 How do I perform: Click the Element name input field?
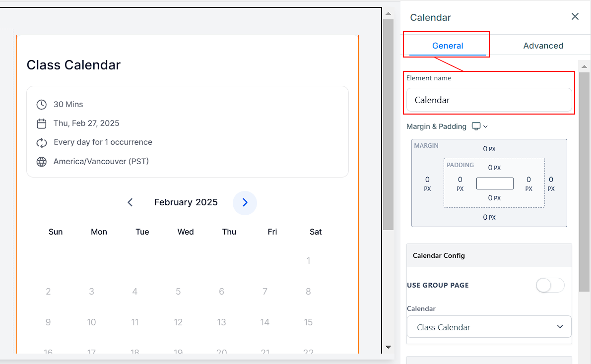[x=489, y=100]
